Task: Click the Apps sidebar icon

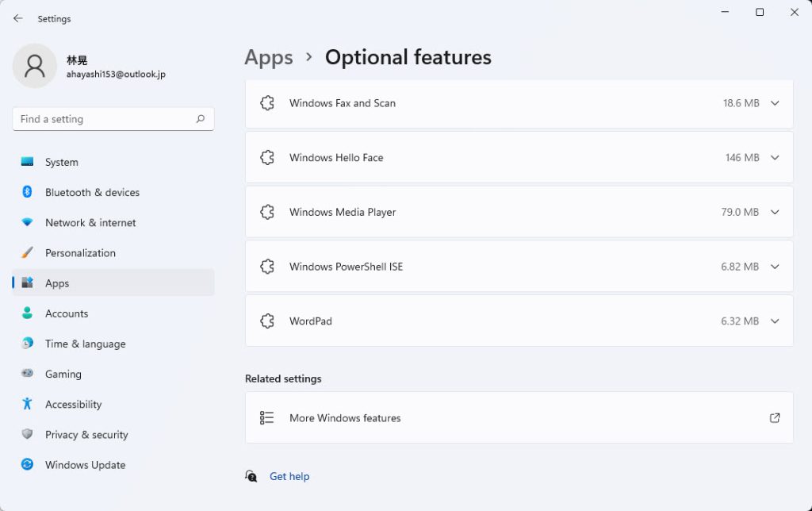Action: [28, 282]
